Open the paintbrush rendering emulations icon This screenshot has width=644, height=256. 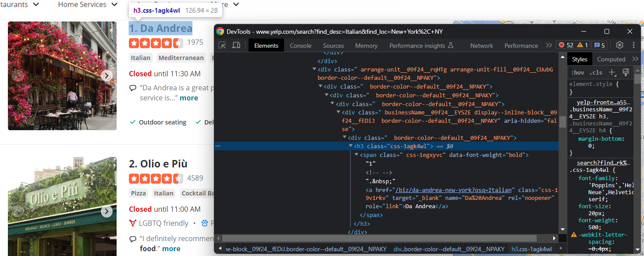(x=626, y=72)
